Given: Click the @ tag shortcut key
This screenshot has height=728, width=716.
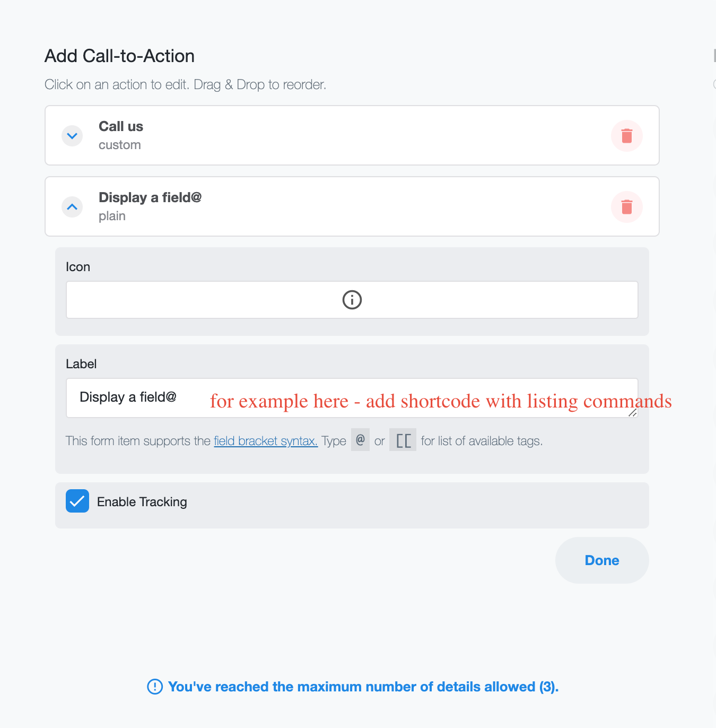Looking at the screenshot, I should tap(360, 440).
